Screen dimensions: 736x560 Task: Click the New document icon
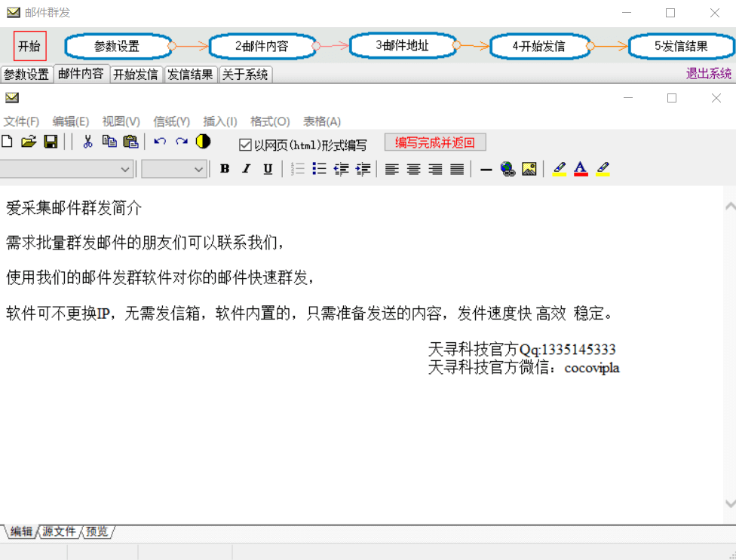pyautogui.click(x=7, y=141)
